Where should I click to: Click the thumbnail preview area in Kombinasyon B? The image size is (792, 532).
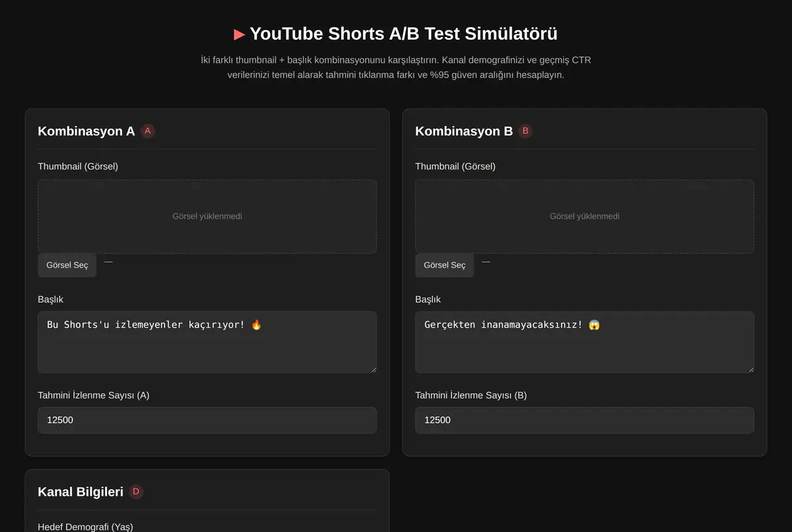585,216
